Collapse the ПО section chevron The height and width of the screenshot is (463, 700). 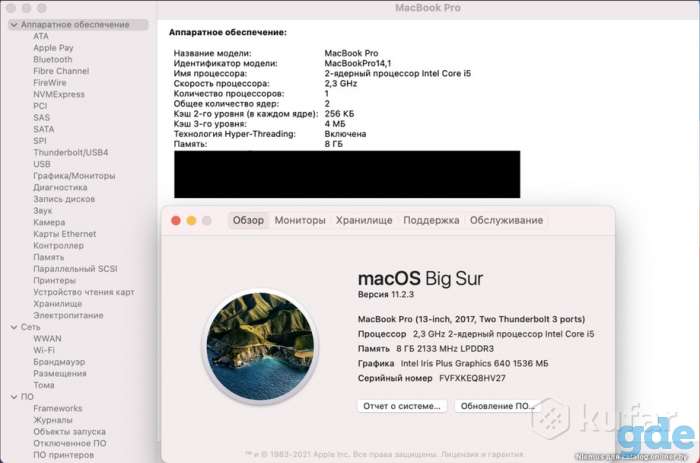tap(14, 397)
